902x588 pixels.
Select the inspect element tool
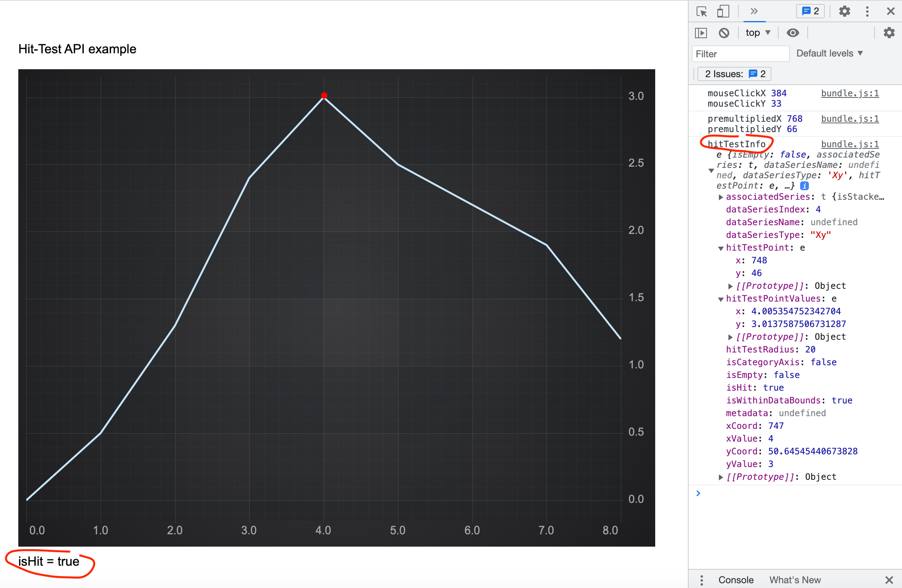tap(702, 11)
